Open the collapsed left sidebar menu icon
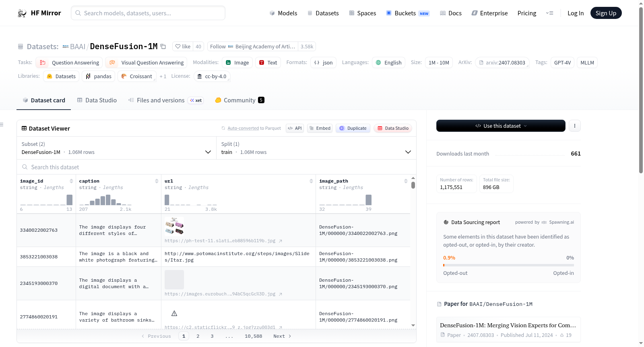644x347 pixels. click(x=2, y=125)
